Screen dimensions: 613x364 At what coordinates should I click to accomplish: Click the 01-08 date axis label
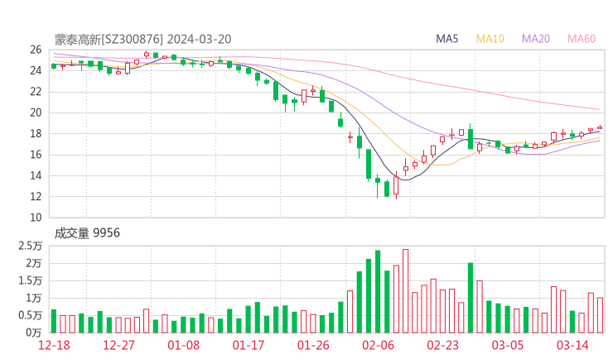click(x=183, y=345)
